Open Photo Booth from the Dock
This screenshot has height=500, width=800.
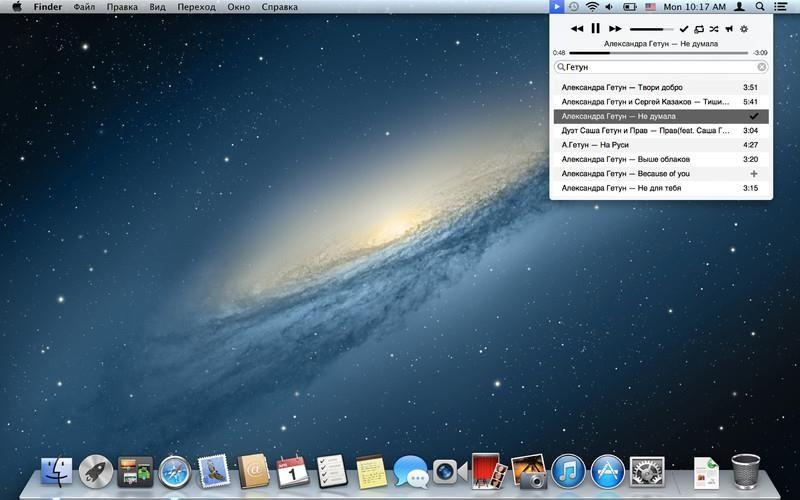pyautogui.click(x=489, y=471)
